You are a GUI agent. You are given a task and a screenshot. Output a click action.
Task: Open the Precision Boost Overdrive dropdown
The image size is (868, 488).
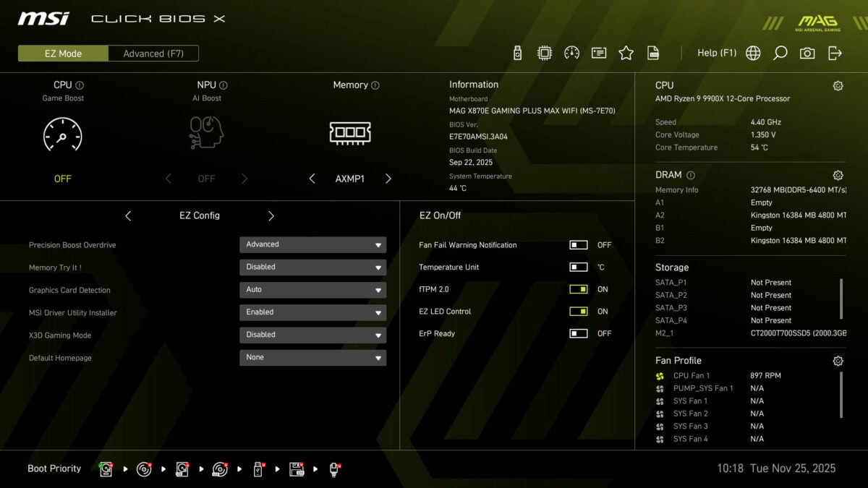(312, 244)
